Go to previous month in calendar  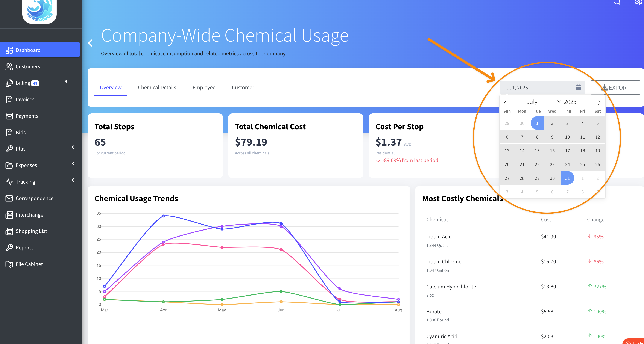tap(505, 103)
